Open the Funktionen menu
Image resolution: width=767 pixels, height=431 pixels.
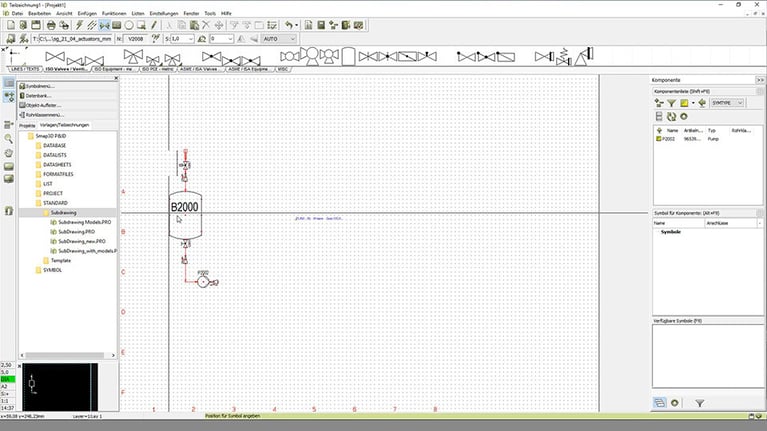114,13
